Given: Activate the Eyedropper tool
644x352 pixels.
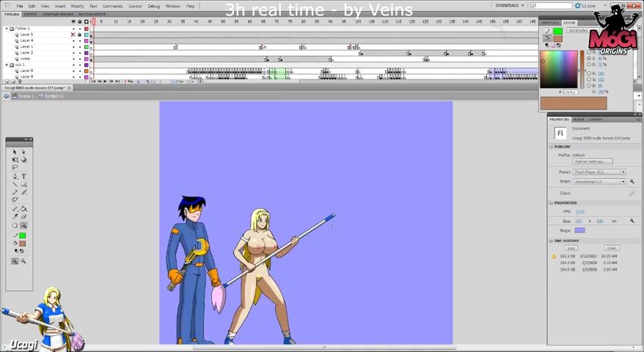Looking at the screenshot, I should pyautogui.click(x=15, y=218).
